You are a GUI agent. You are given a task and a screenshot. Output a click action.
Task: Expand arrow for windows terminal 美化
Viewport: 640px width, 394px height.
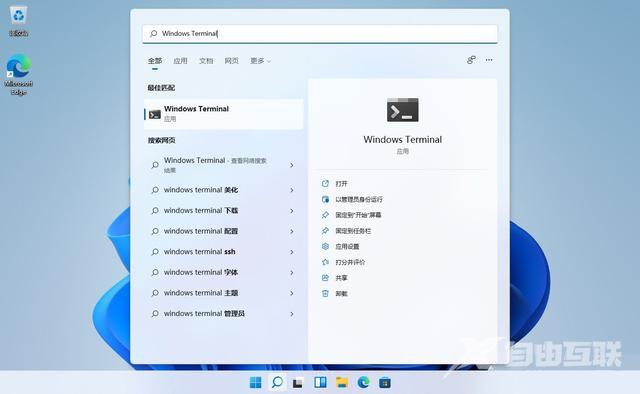[292, 190]
